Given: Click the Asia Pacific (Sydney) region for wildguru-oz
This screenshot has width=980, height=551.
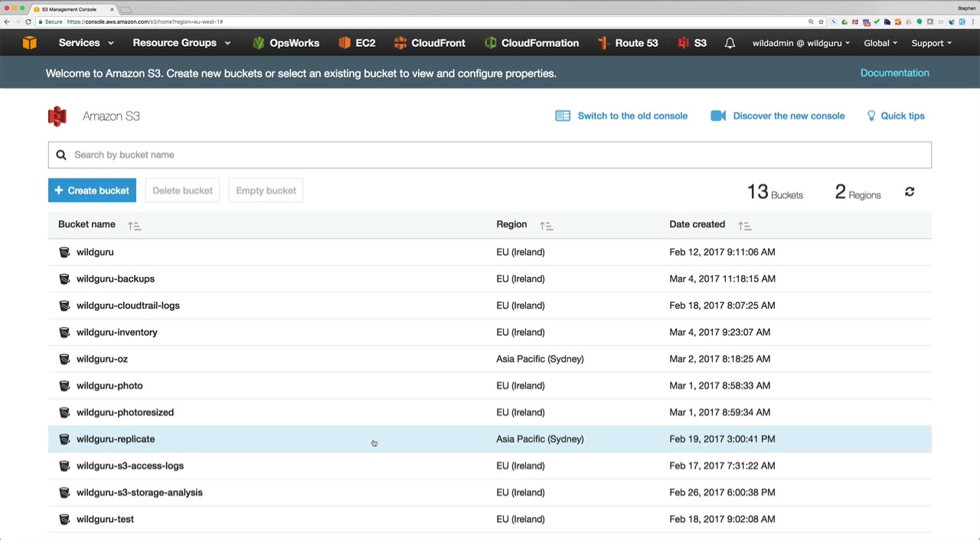Looking at the screenshot, I should 540,359.
